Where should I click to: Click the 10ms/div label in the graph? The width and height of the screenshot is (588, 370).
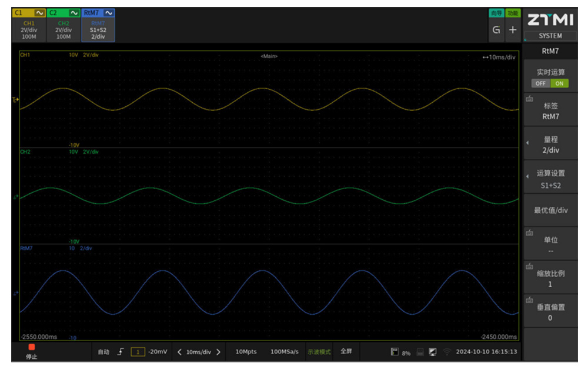coord(499,58)
